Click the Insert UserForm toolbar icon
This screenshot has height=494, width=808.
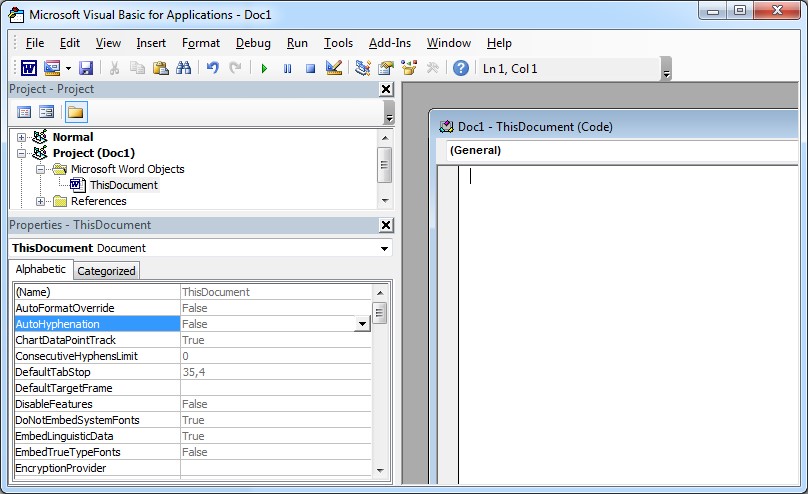click(52, 68)
